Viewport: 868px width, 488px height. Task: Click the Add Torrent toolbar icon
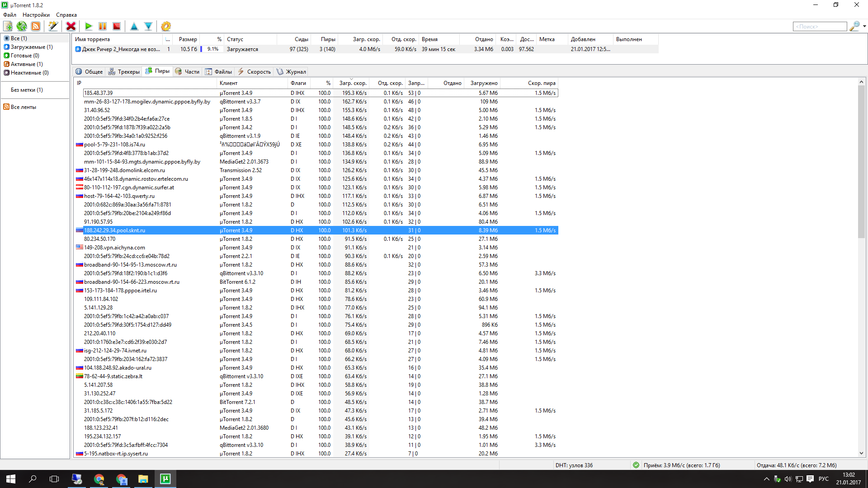click(8, 26)
